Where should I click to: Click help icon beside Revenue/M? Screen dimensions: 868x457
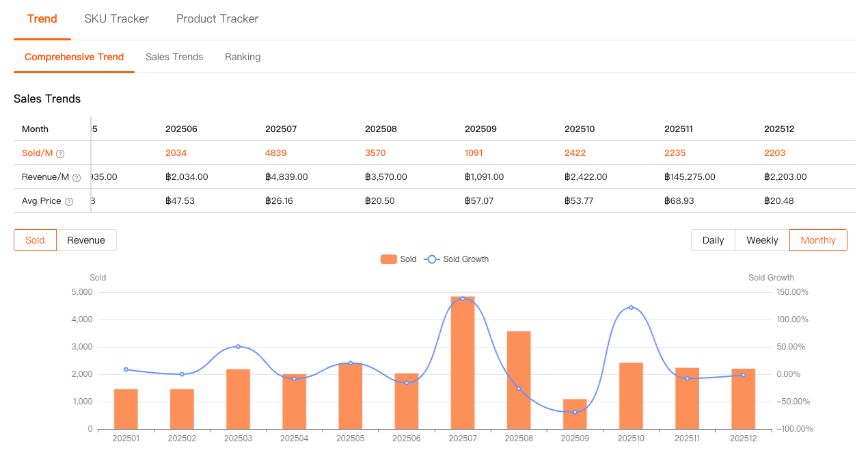[77, 178]
